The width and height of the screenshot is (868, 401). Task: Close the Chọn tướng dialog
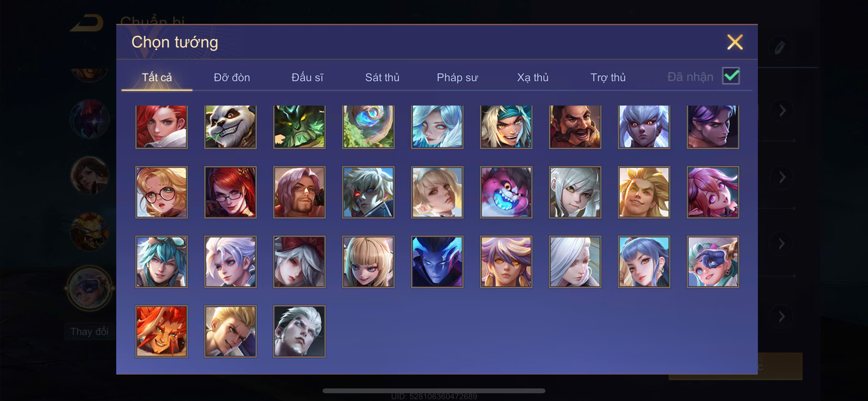pos(735,42)
